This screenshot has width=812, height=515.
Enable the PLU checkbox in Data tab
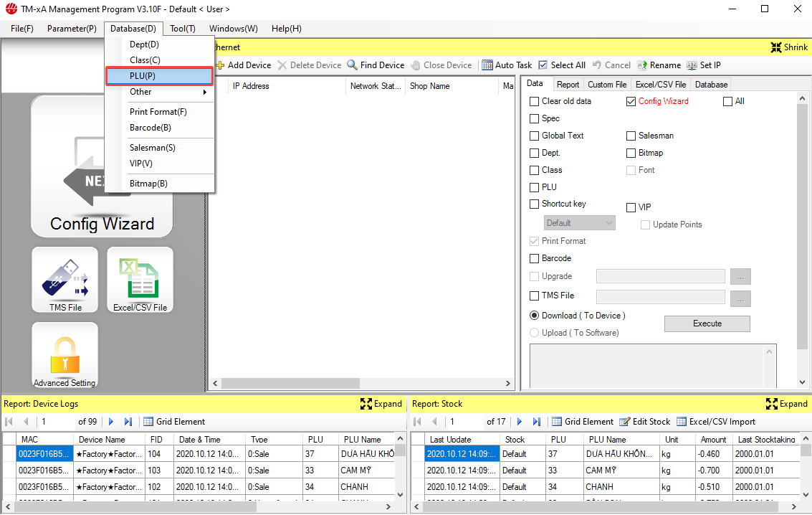click(534, 187)
